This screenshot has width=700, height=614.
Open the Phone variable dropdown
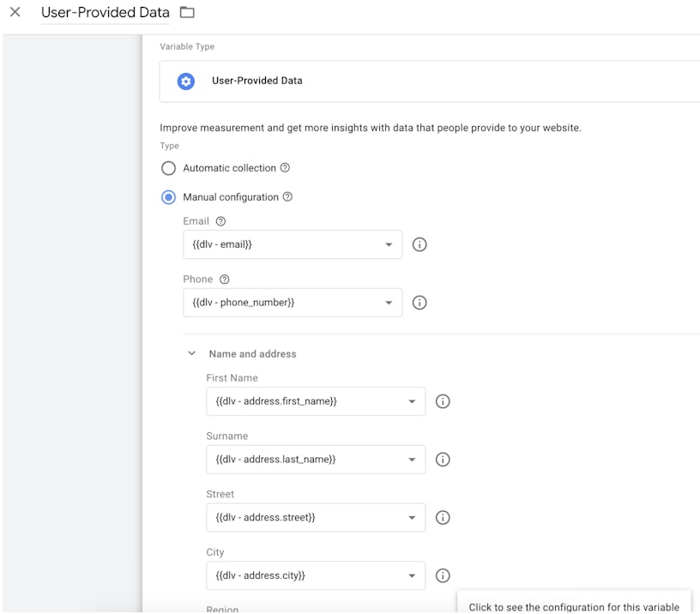click(293, 303)
